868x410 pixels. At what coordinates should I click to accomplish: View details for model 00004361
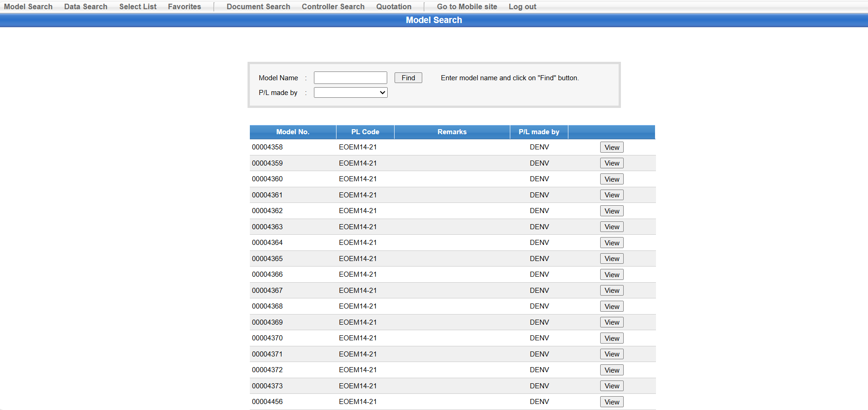click(612, 195)
